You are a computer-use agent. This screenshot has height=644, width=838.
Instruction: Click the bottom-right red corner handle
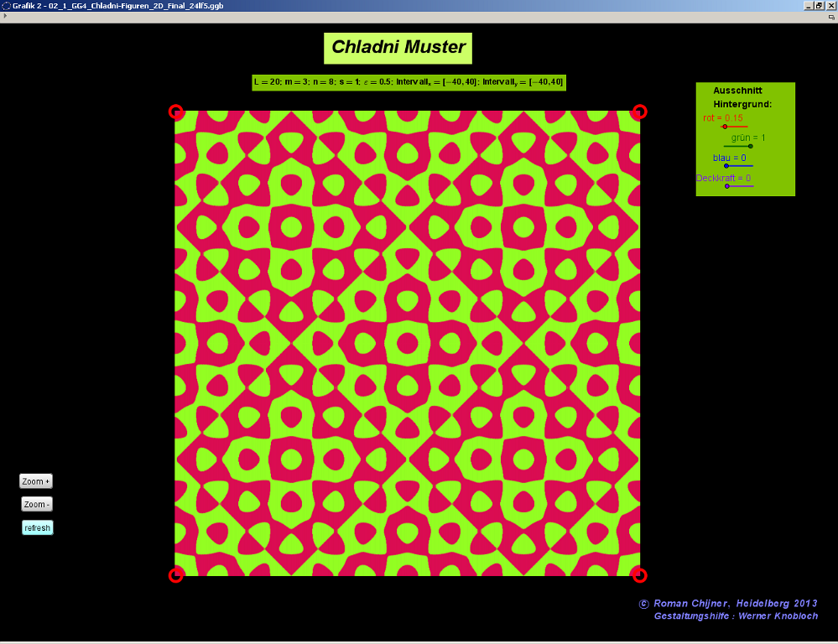tap(639, 574)
